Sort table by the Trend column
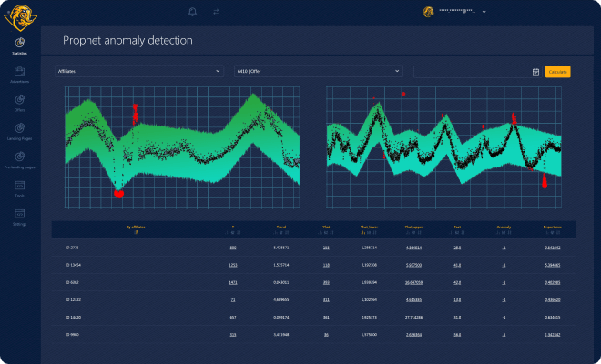601x364 pixels. click(281, 227)
